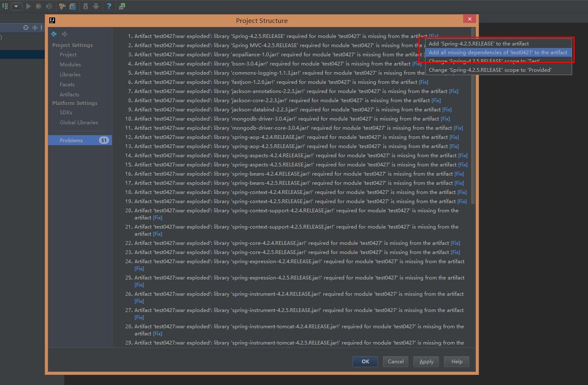Screen dimensions: 588x385
Task: Click the Debug bug icon
Action: click(x=38, y=6)
